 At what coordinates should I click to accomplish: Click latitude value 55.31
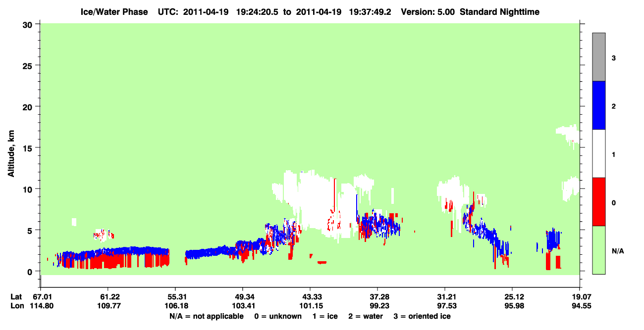(175, 297)
